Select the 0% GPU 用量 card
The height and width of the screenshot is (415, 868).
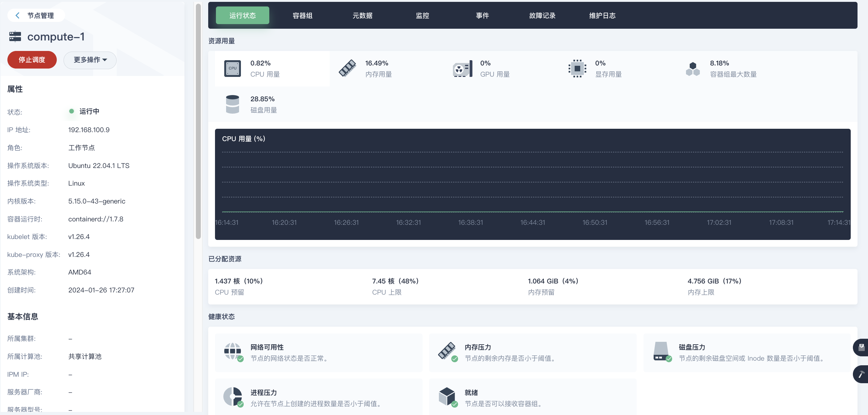[502, 69]
